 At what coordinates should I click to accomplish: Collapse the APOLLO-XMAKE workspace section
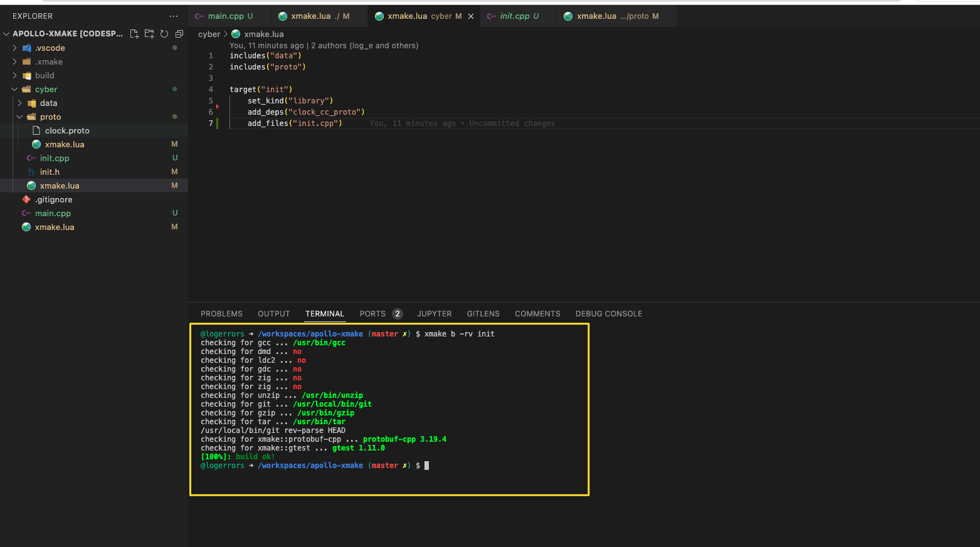point(6,34)
